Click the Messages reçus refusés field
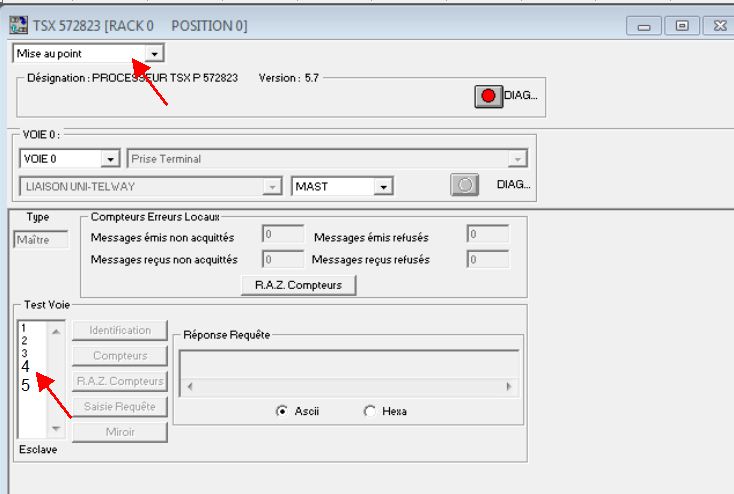Viewport: 734px width, 494px height. 488,259
